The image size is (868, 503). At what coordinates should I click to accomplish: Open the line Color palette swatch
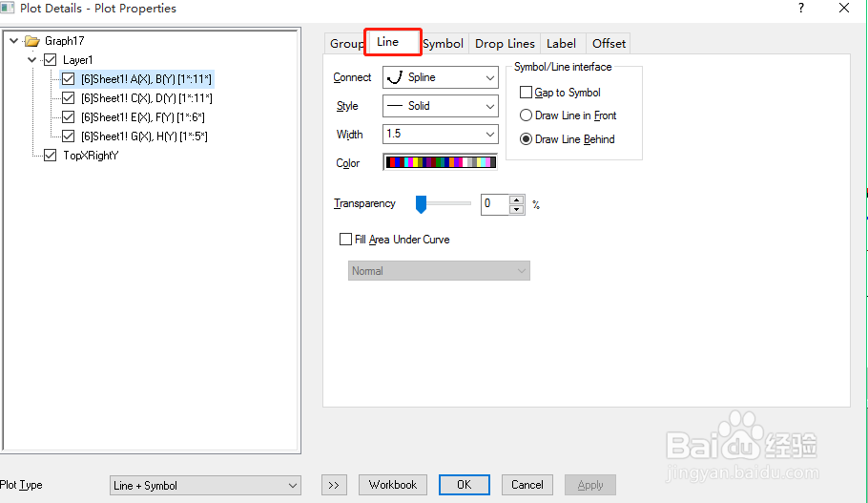pos(441,162)
